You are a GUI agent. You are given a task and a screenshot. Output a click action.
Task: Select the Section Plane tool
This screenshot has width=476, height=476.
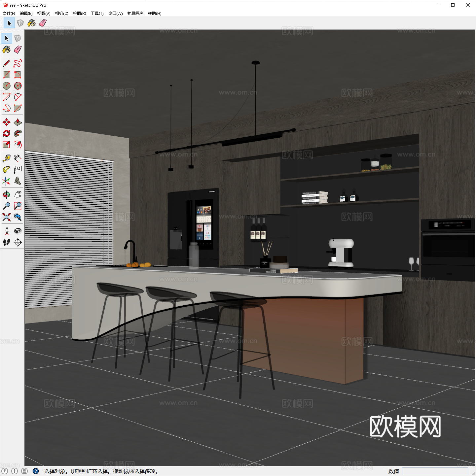tap(18, 242)
